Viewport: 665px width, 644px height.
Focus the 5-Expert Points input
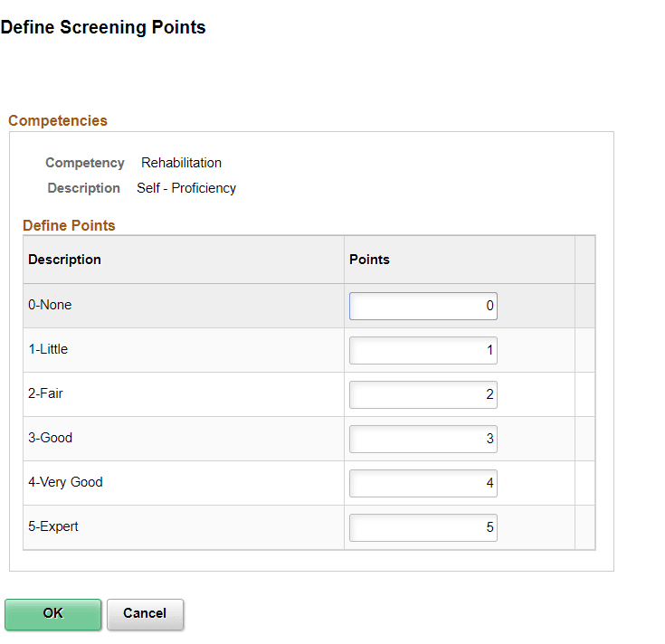(x=423, y=527)
